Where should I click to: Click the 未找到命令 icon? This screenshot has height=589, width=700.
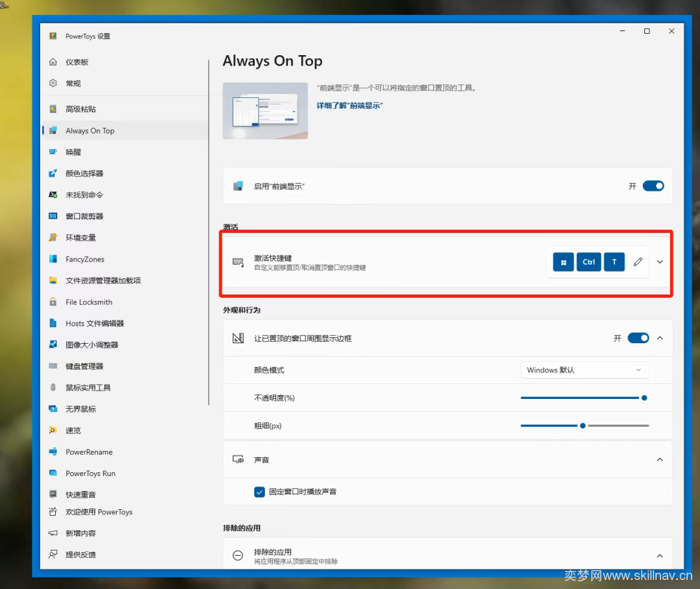pos(53,195)
